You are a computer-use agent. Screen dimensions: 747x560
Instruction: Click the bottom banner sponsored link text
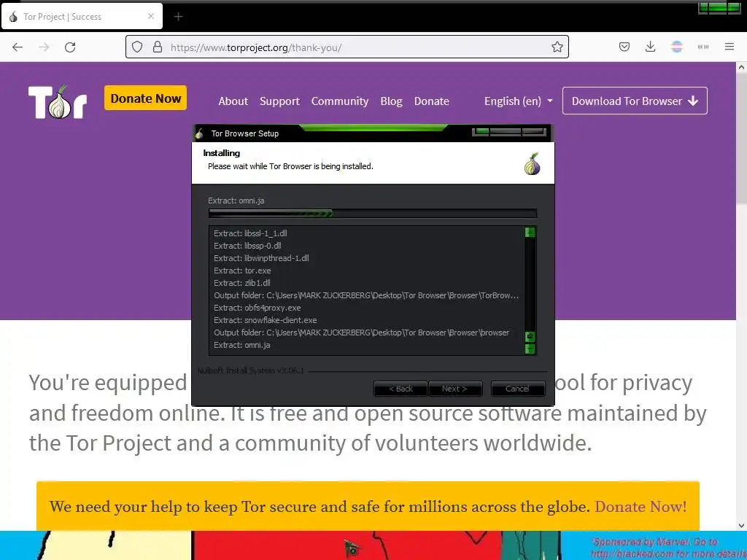point(667,548)
